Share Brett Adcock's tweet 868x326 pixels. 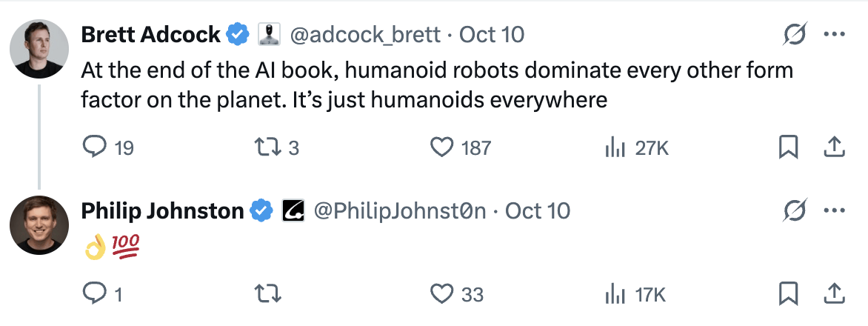click(835, 147)
